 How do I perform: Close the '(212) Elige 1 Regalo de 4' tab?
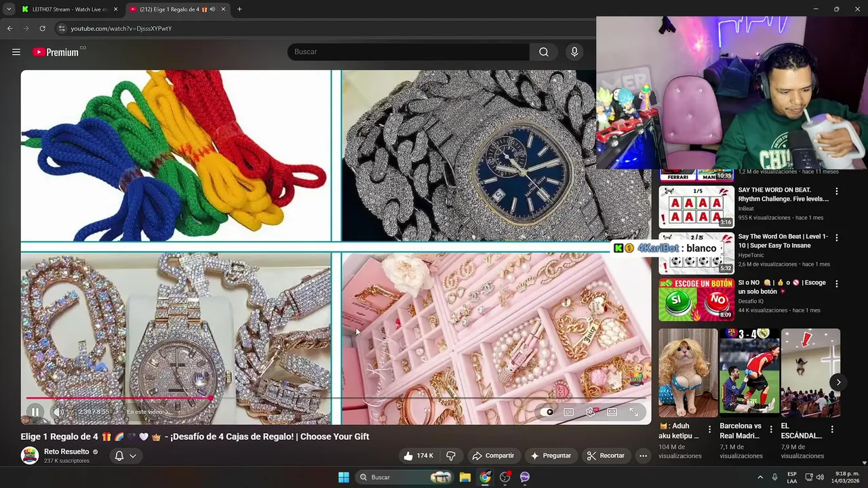click(x=223, y=9)
